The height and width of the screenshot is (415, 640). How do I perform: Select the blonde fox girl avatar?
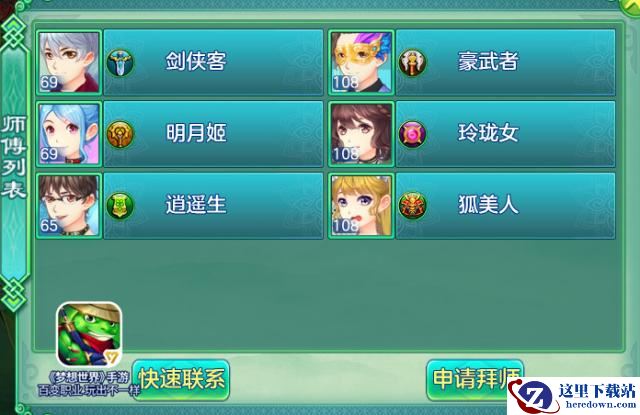(x=361, y=206)
